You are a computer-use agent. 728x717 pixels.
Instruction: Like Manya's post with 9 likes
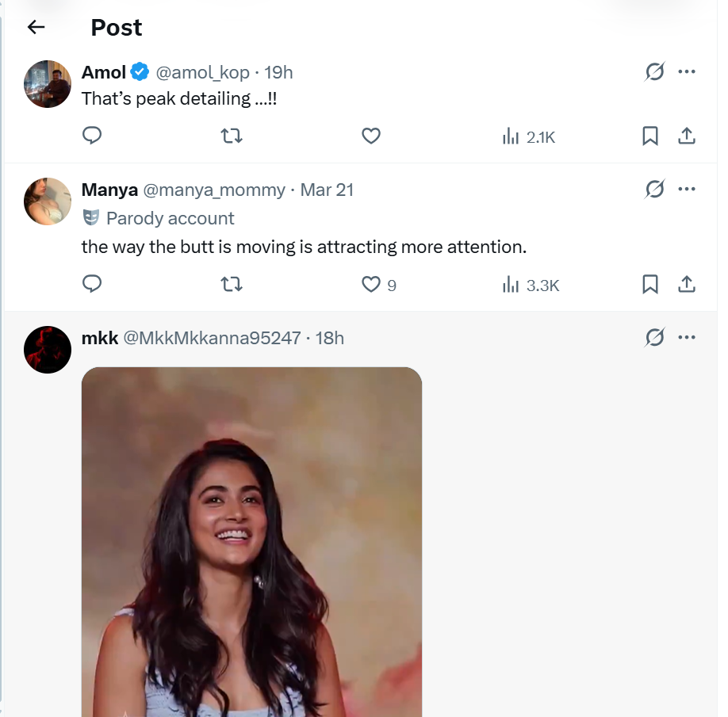371,284
